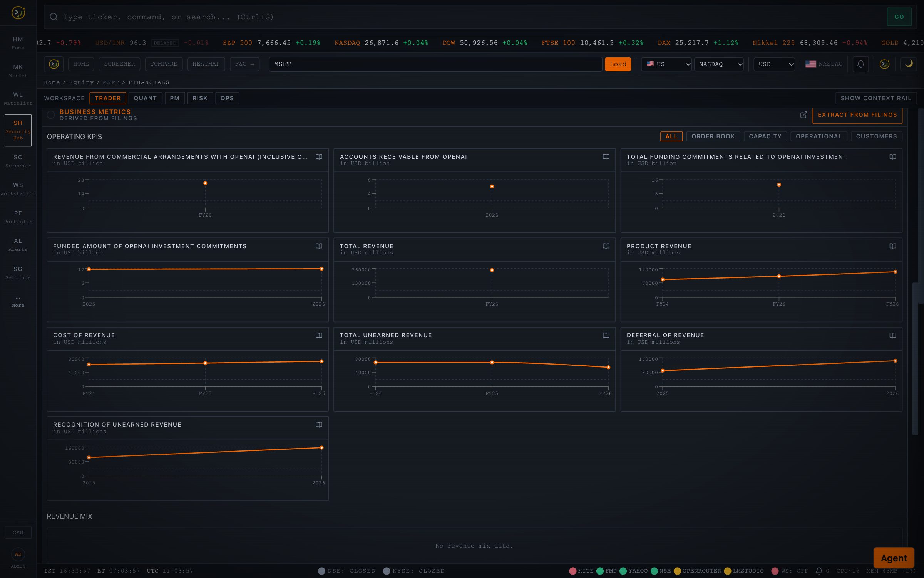Viewport: 924px width, 578px height.
Task: Open the USD currency dropdown
Action: 774,64
